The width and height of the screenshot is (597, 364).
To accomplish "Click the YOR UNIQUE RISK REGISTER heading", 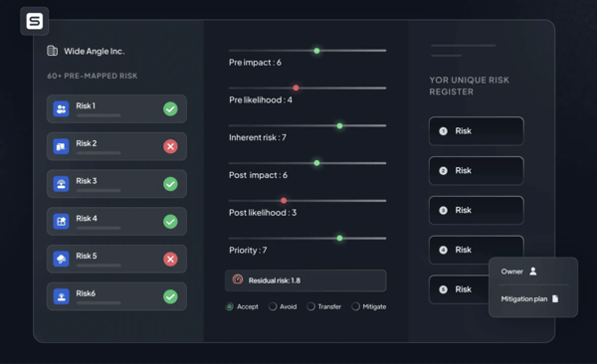I will point(469,86).
